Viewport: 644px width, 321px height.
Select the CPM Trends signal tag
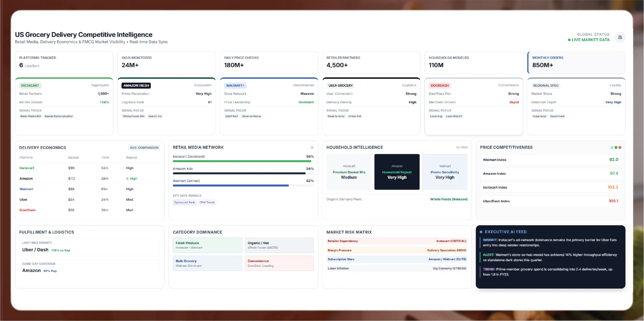[207, 202]
